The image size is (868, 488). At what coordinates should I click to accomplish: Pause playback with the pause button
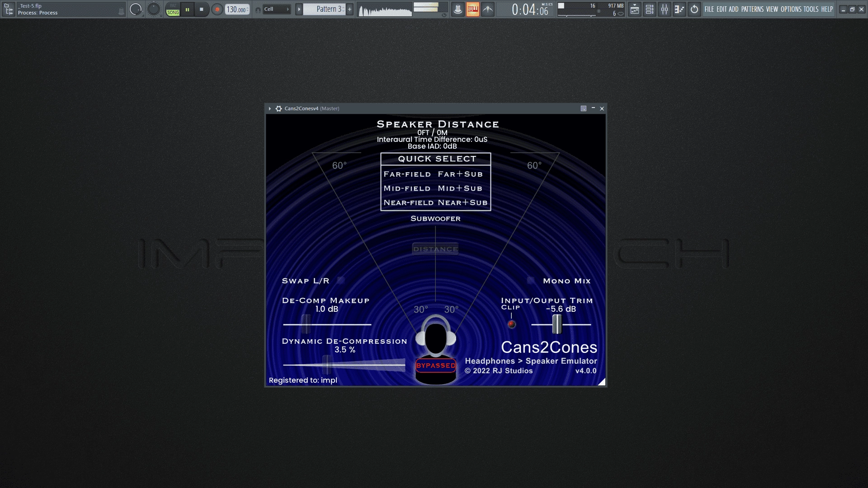click(x=187, y=9)
